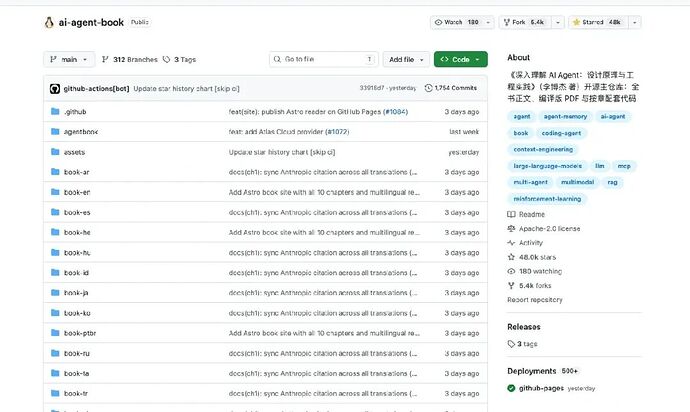The width and height of the screenshot is (690, 412).
Task: Open the book-en folder icon
Action: 55,192
